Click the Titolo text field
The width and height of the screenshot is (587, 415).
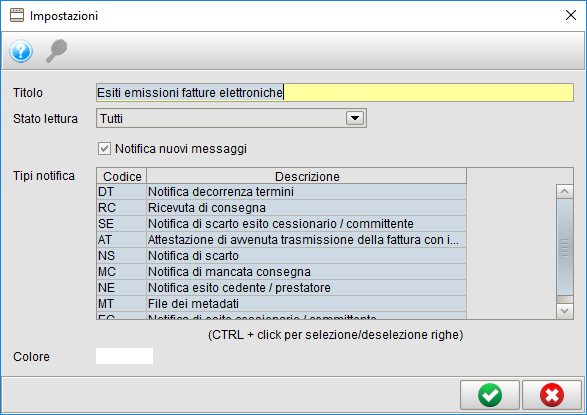pos(335,92)
